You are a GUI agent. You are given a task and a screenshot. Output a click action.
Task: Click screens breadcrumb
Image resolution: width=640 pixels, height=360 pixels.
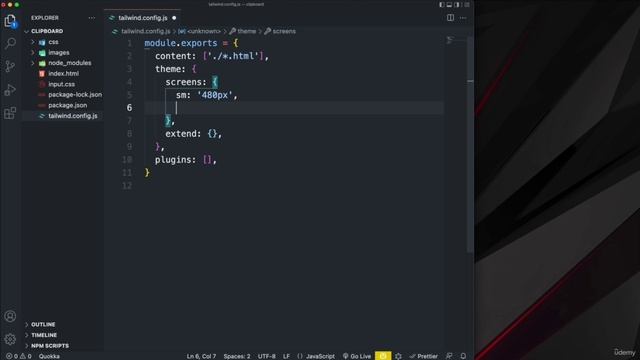pyautogui.click(x=284, y=31)
